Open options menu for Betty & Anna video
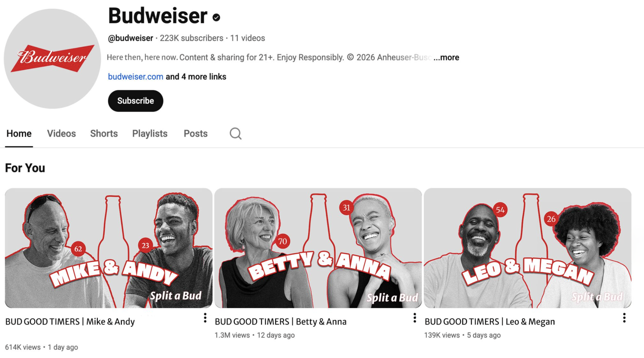The width and height of the screenshot is (644, 358). 414,318
